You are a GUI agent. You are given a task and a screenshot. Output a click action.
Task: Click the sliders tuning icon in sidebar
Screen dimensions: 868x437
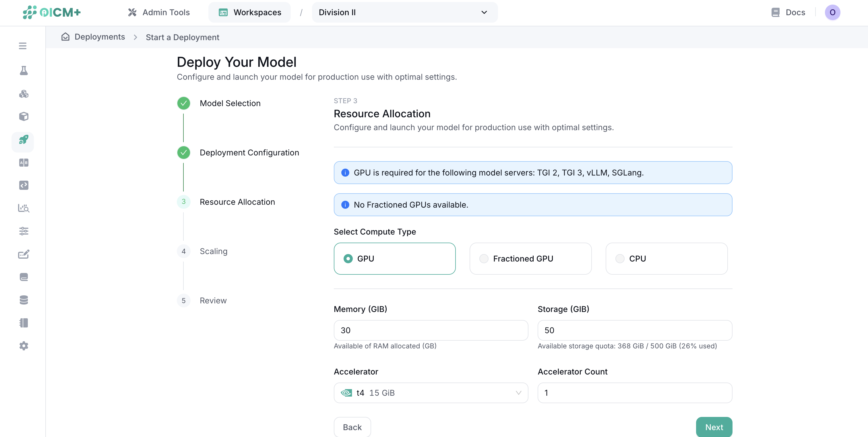(x=24, y=231)
